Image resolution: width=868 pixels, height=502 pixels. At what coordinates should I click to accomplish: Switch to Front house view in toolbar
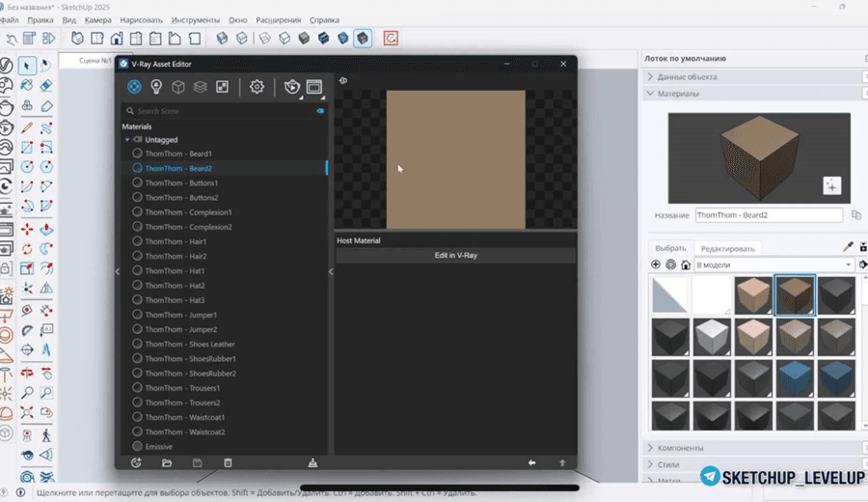117,39
